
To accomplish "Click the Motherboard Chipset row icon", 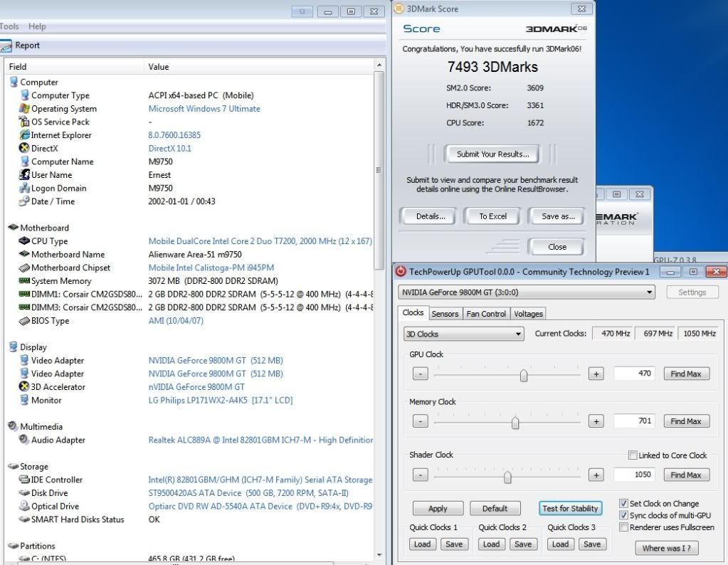I will coord(24,268).
